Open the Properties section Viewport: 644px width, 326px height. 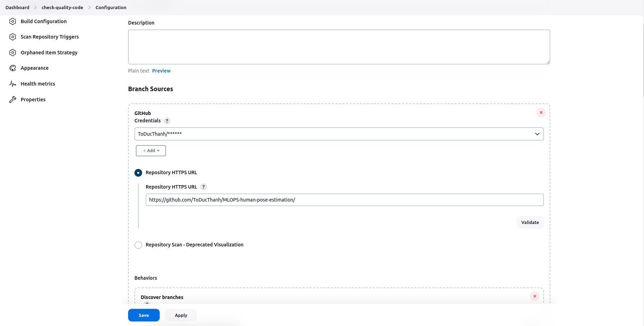tap(33, 100)
